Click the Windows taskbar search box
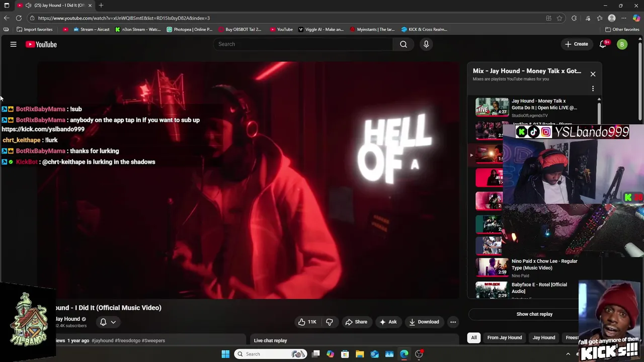Image resolution: width=644 pixels, height=362 pixels. pyautogui.click(x=271, y=354)
